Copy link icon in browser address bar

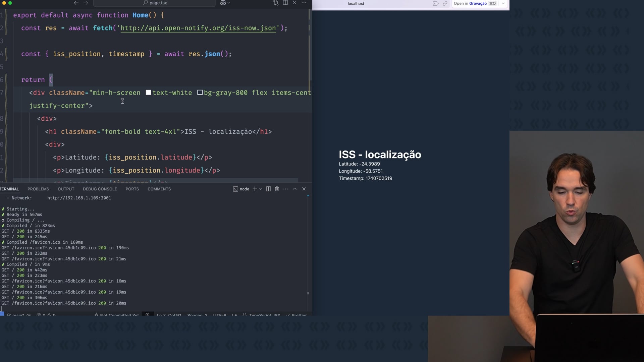pos(445,3)
